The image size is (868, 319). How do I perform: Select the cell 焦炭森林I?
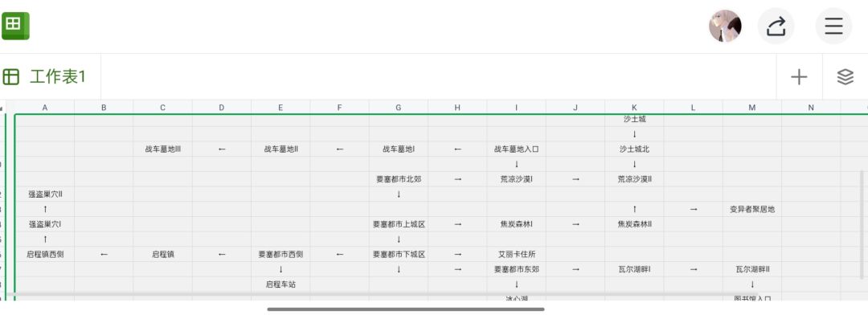[x=517, y=224]
